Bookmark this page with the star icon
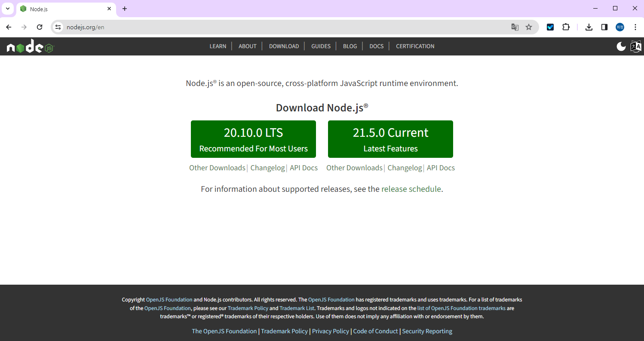Screen dimensions: 644x341 click(529, 27)
